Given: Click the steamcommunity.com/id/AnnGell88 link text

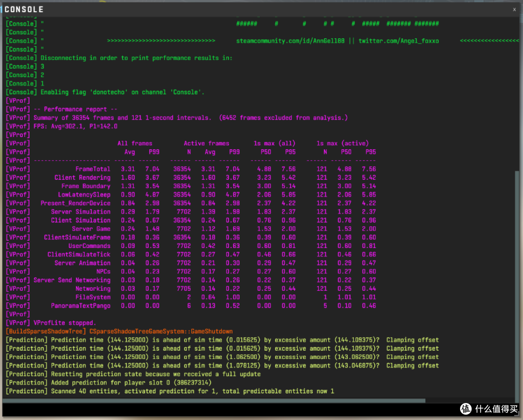Looking at the screenshot, I should 290,41.
